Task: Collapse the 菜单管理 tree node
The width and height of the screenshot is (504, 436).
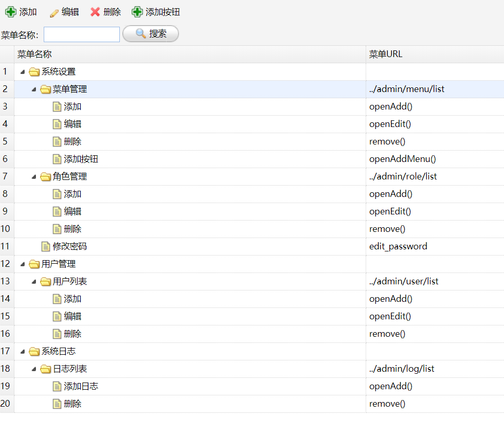Action: click(x=34, y=89)
